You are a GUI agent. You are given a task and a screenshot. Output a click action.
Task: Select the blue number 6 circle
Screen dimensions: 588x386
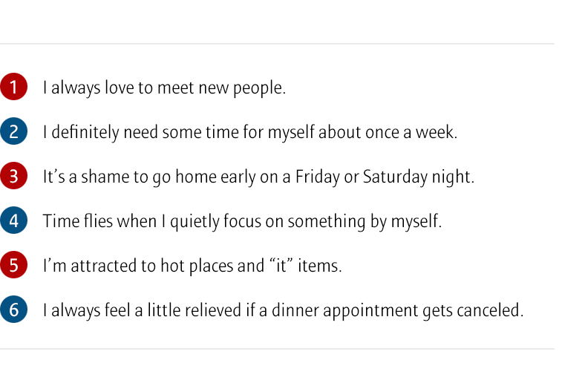[13, 310]
